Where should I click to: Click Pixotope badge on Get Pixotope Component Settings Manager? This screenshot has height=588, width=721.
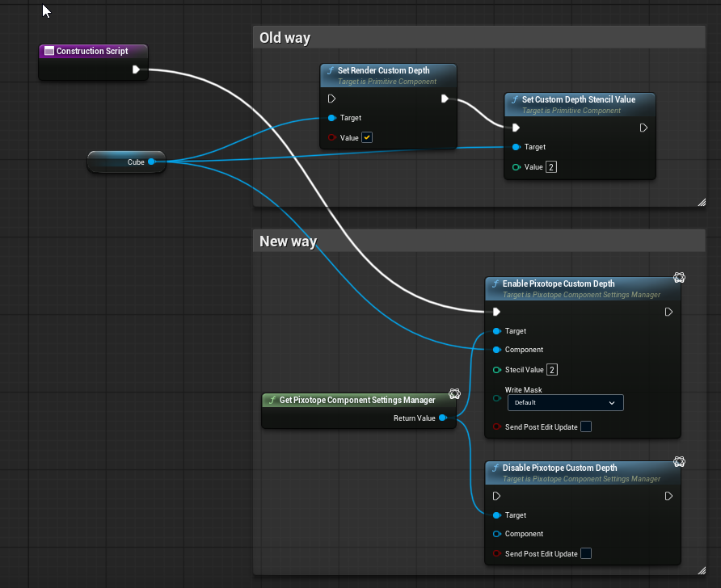(455, 393)
